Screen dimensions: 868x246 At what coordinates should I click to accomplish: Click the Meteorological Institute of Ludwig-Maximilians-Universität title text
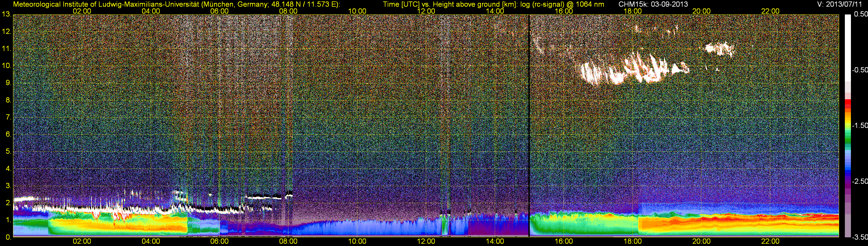(176, 4)
